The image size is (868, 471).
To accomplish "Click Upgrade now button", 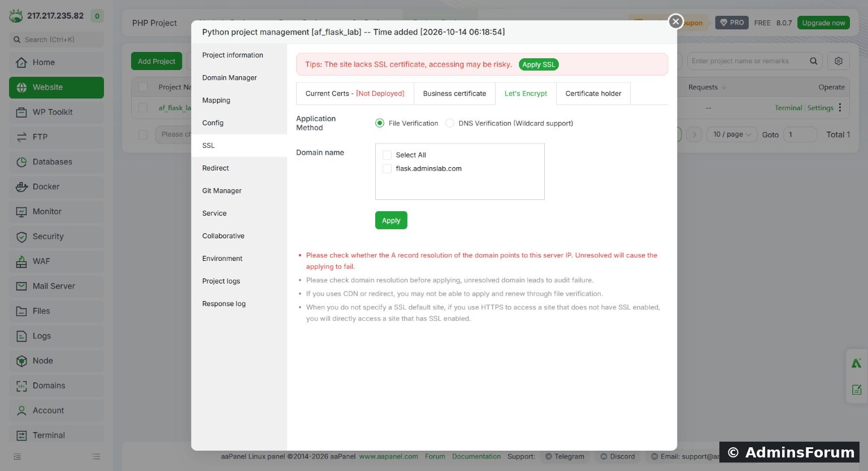I will coord(823,23).
